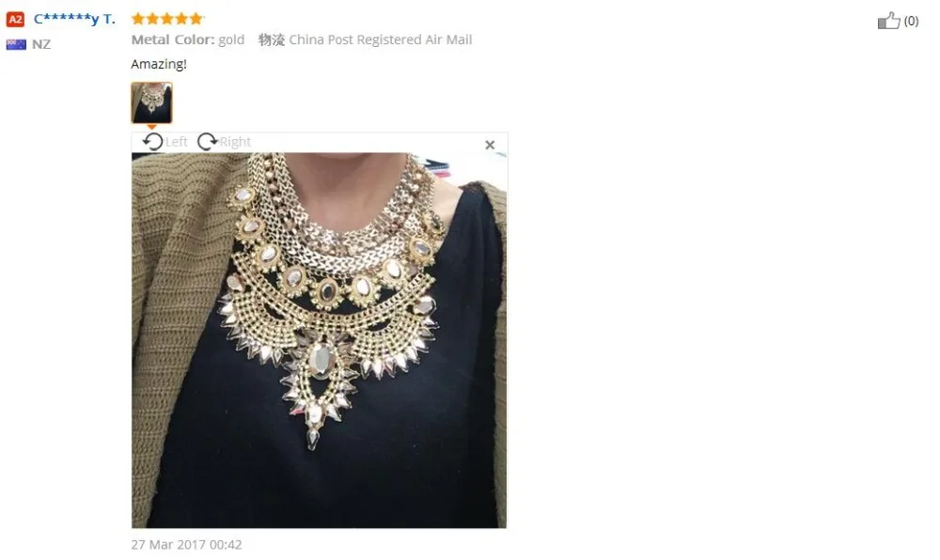Image resolution: width=940 pixels, height=560 pixels.
Task: Click the fifth star of the rating
Action: pyautogui.click(x=196, y=19)
